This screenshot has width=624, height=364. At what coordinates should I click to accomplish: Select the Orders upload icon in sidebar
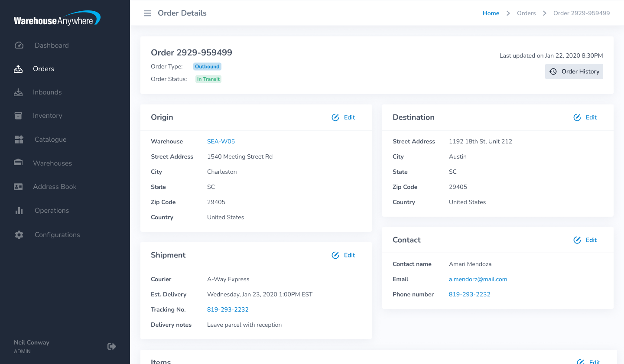click(19, 68)
